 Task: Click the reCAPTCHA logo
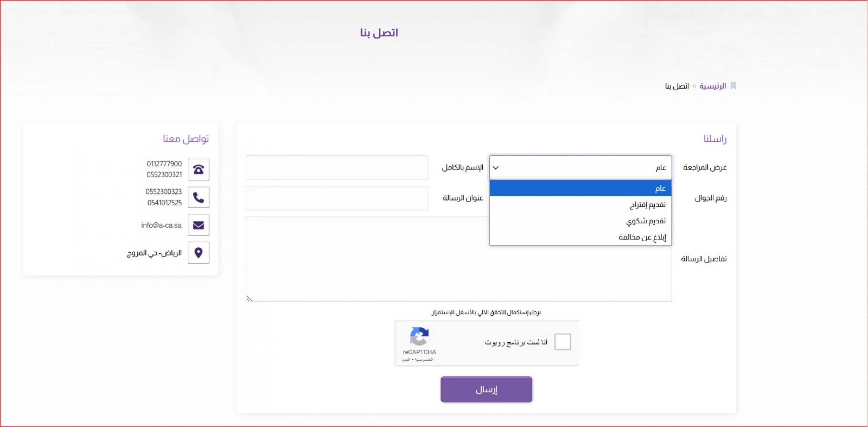tap(419, 336)
